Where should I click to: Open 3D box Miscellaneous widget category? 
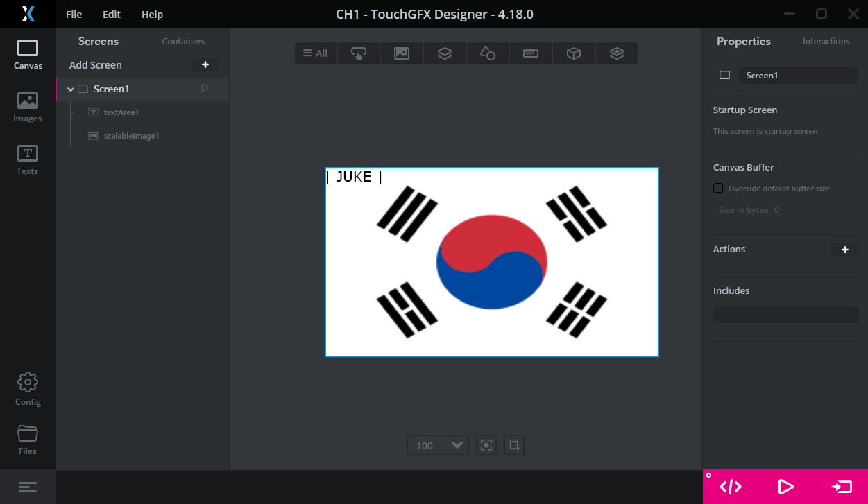tap(574, 53)
